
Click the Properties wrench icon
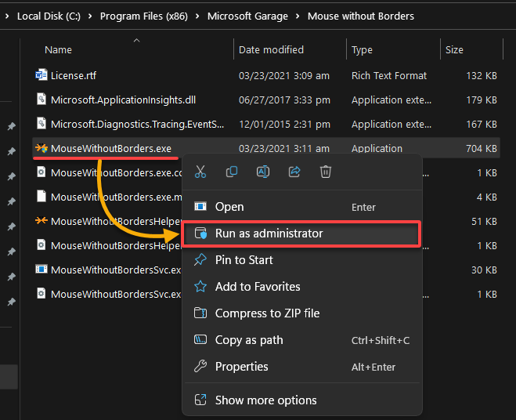tap(200, 366)
